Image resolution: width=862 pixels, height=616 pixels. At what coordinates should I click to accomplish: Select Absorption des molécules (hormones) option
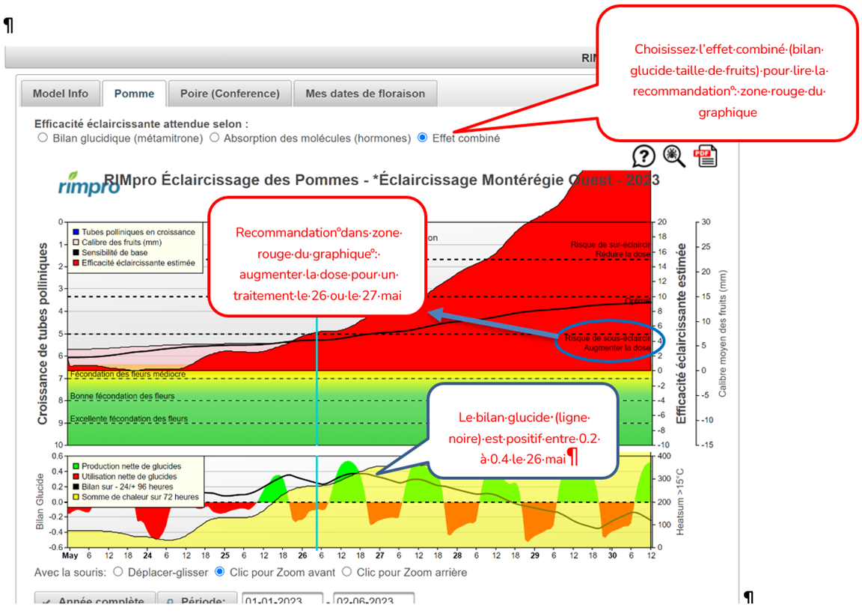(x=215, y=138)
